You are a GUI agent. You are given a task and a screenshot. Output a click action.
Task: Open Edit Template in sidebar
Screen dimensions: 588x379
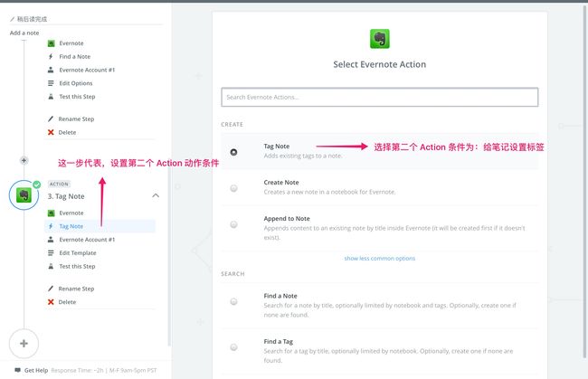pyautogui.click(x=78, y=253)
